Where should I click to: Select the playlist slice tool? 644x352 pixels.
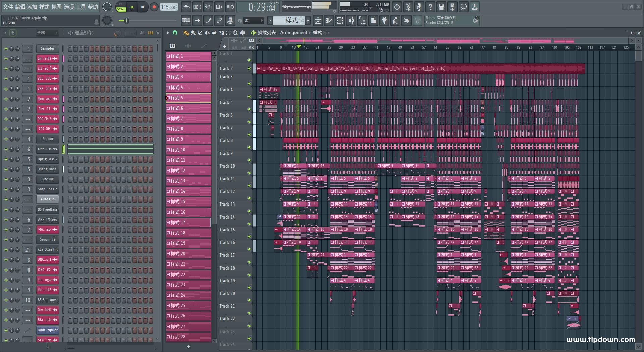(x=221, y=33)
